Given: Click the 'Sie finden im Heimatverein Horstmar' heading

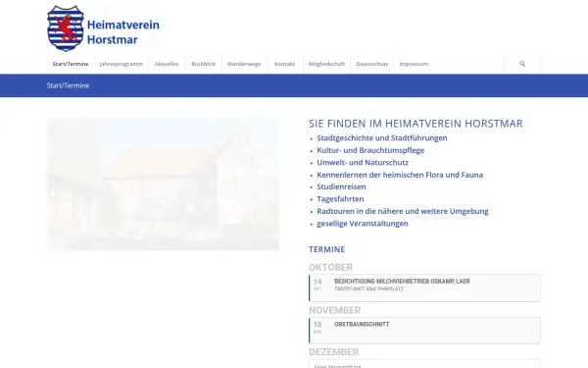Looking at the screenshot, I should click(416, 124).
